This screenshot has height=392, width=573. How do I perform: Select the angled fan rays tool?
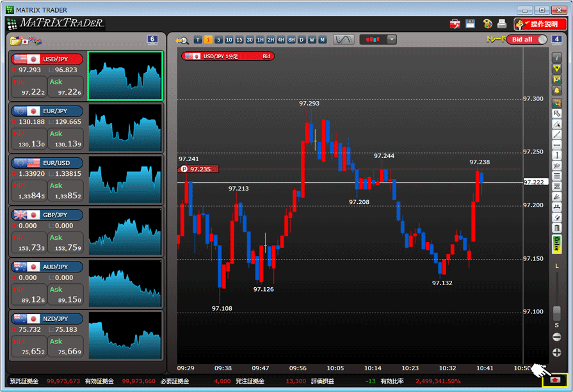pyautogui.click(x=556, y=197)
